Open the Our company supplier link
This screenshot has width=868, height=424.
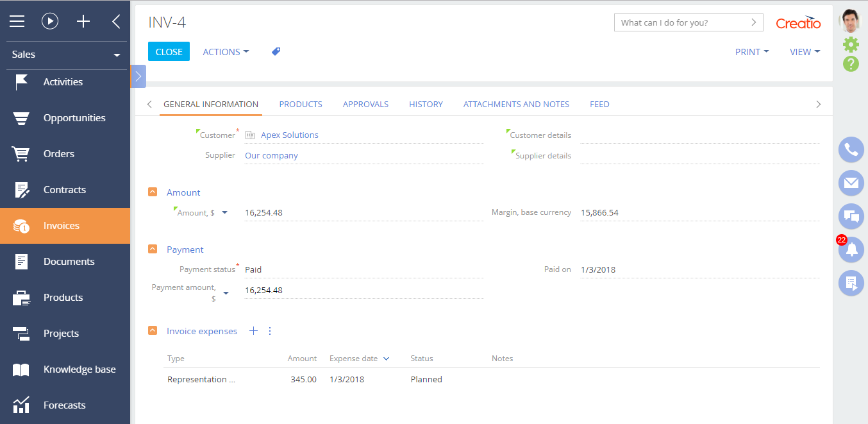click(271, 156)
